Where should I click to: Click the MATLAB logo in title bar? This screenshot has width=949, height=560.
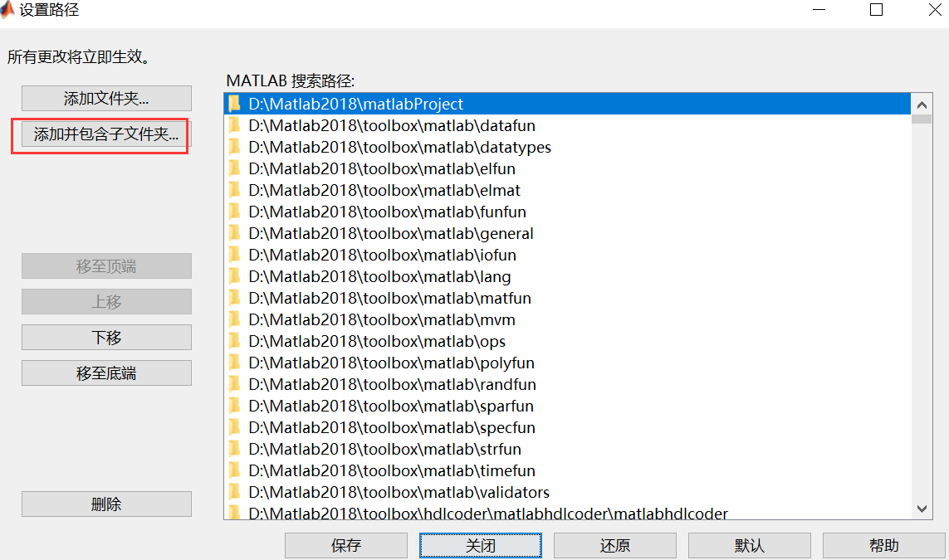[7, 9]
